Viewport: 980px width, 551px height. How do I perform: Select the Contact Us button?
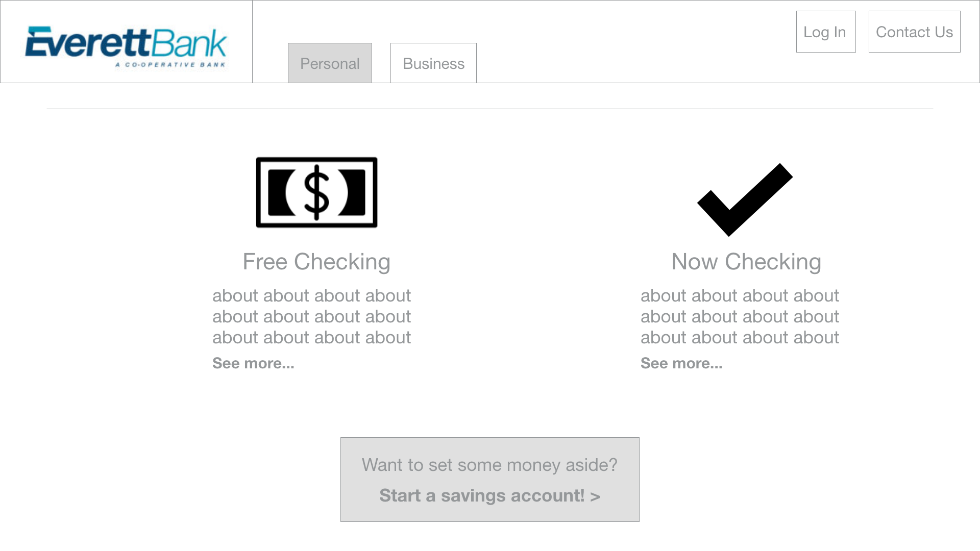[915, 32]
